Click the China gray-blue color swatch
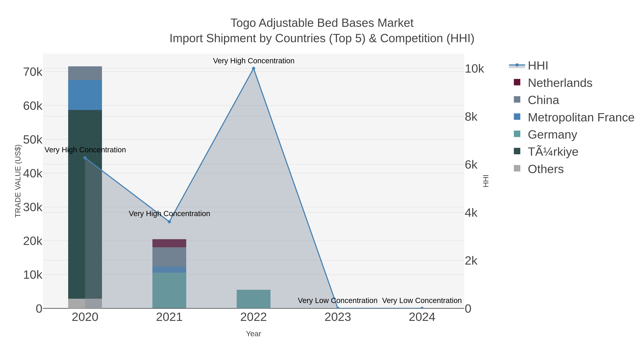 [x=517, y=99]
